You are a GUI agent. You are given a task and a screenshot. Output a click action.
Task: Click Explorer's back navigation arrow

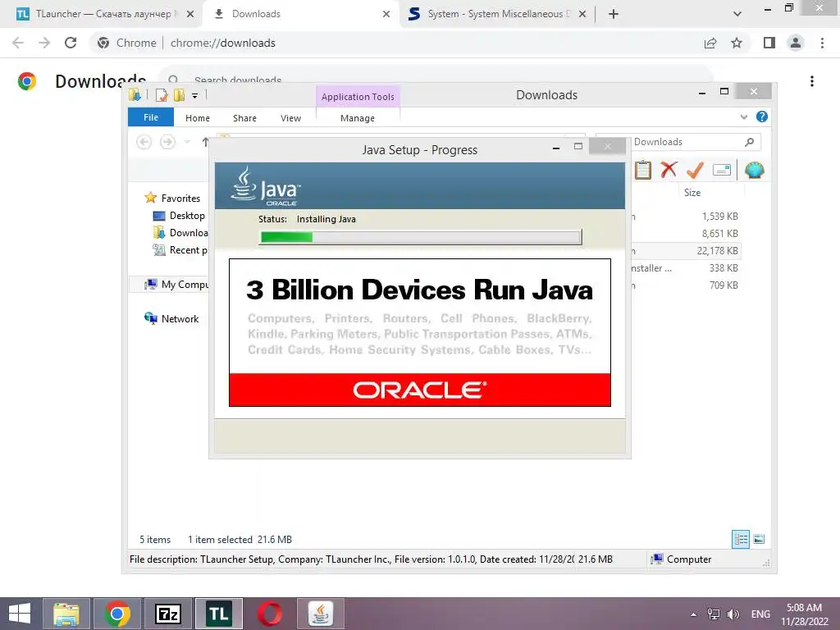[144, 142]
